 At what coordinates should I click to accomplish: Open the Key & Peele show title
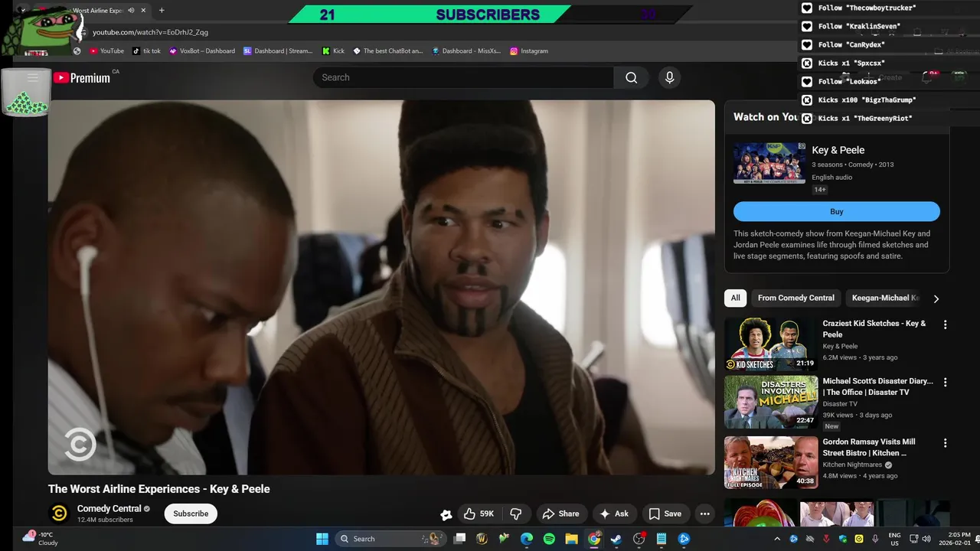(838, 150)
